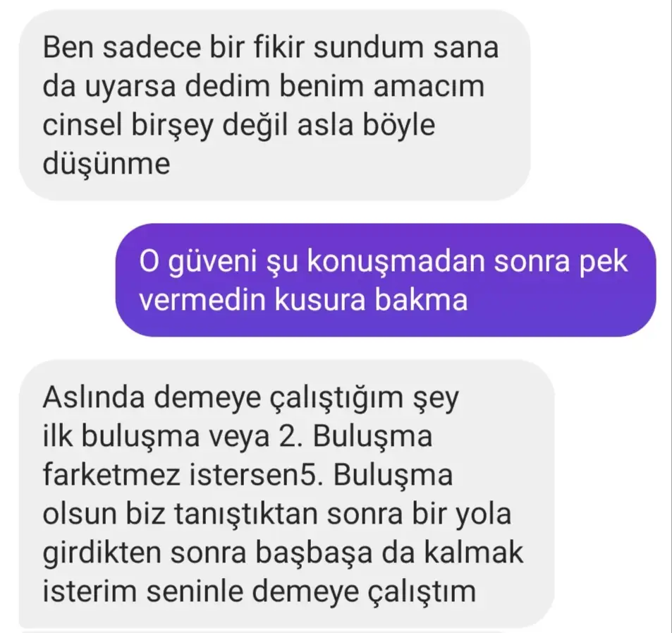Select the gray message starting 'Ben sadece bir fikir'
The width and height of the screenshot is (672, 633).
[275, 105]
